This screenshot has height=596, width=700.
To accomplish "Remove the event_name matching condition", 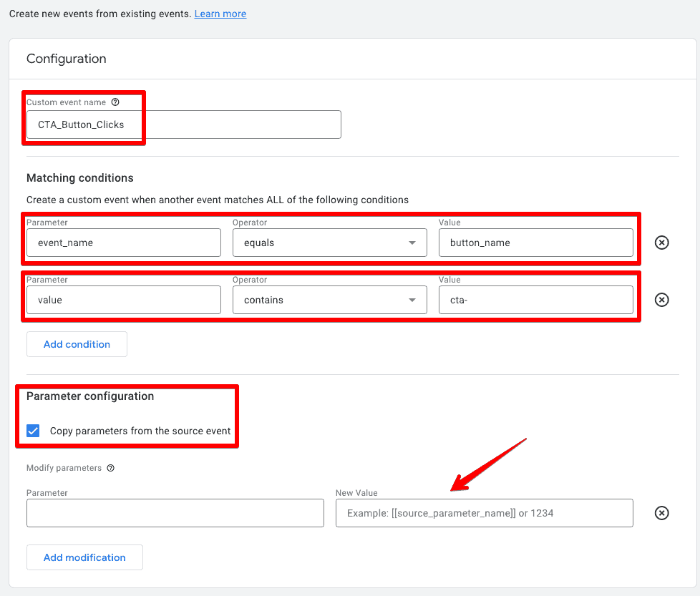I will click(661, 243).
